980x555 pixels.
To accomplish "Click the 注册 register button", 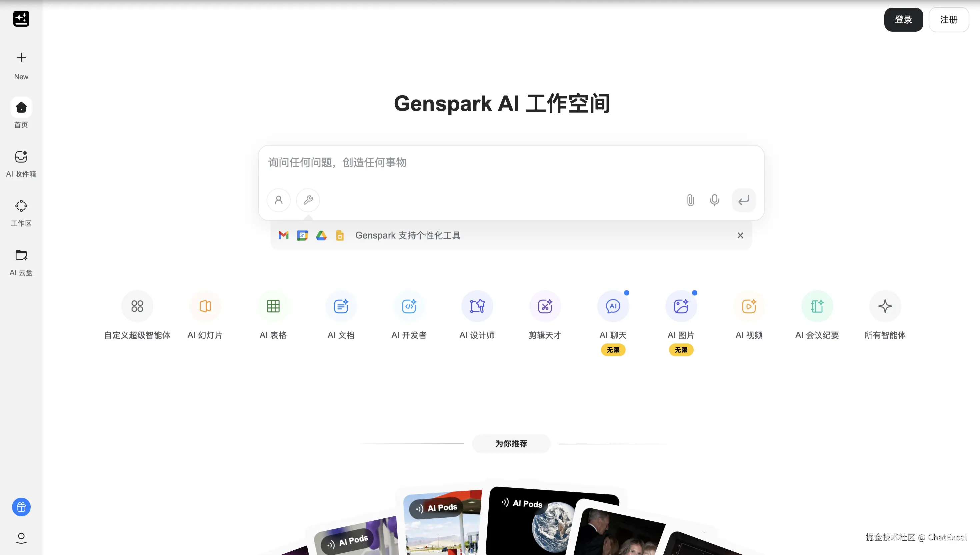I will 948,19.
